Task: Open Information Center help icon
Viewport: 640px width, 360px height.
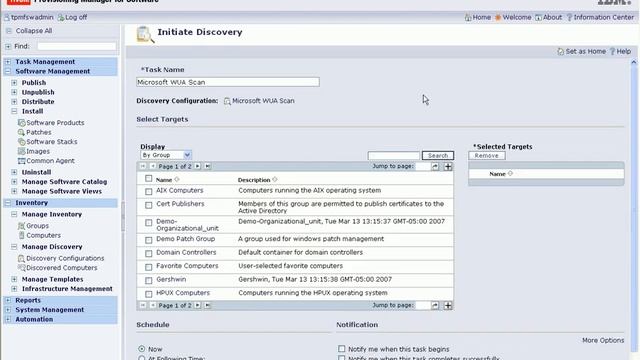Action: tap(569, 18)
